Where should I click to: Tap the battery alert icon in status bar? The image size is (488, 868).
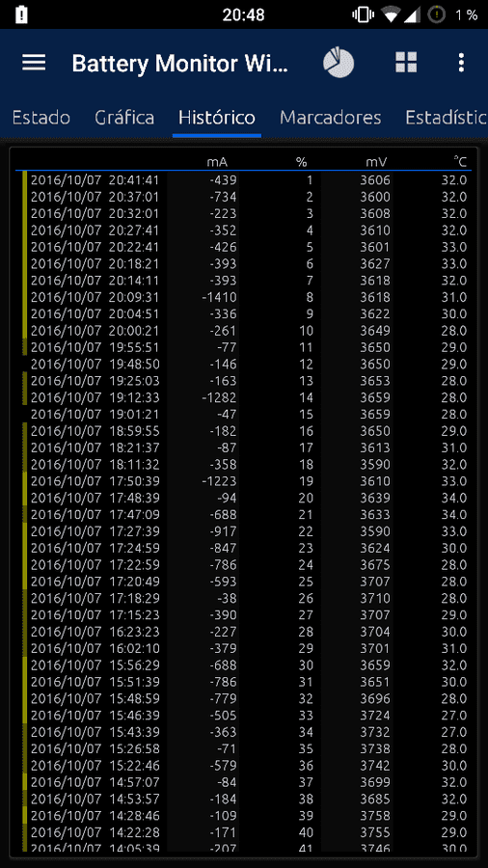[21, 14]
